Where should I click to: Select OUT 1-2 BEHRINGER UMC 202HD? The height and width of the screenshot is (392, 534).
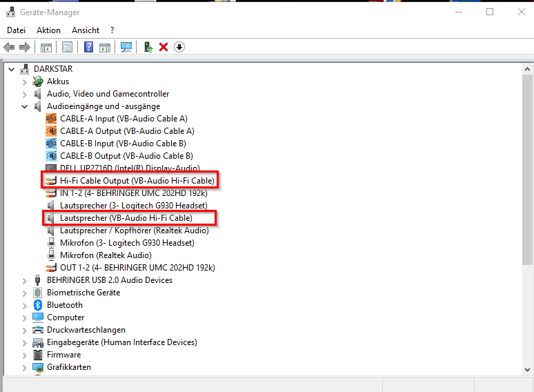coord(137,268)
